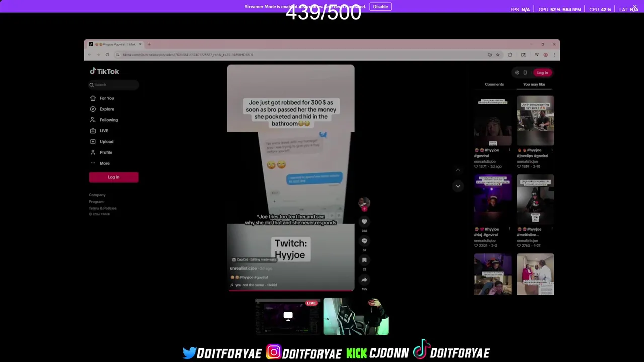This screenshot has width=644, height=362.
Task: Share the video with arrow icon
Action: click(x=364, y=280)
